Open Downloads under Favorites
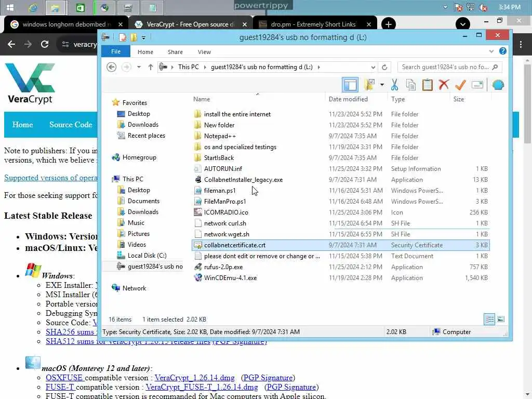Viewport: 532px width, 399px height. (x=143, y=125)
